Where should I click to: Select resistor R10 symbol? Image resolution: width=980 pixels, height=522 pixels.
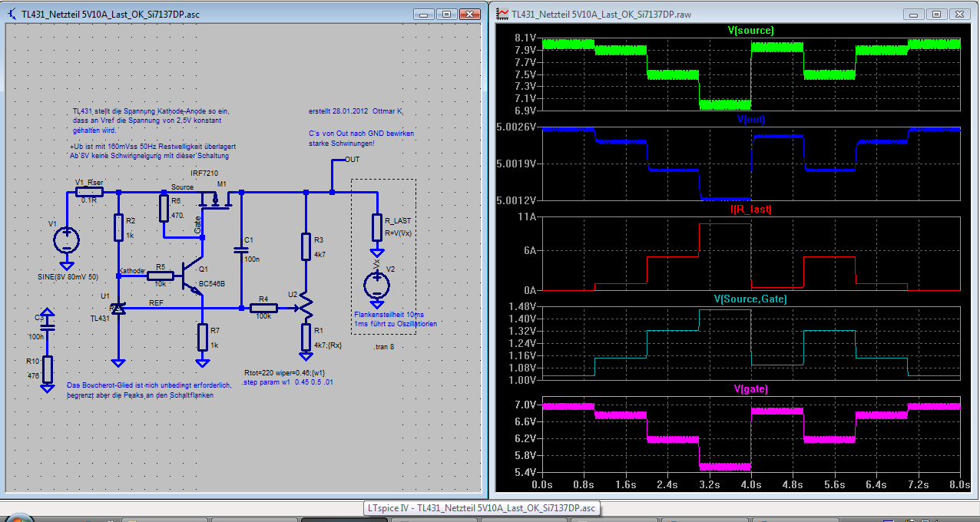coord(48,369)
